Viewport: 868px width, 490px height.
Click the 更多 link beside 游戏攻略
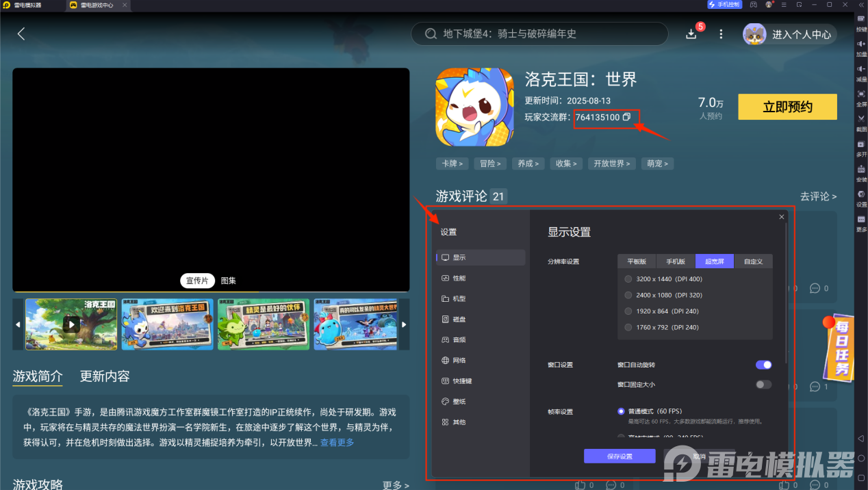click(396, 485)
